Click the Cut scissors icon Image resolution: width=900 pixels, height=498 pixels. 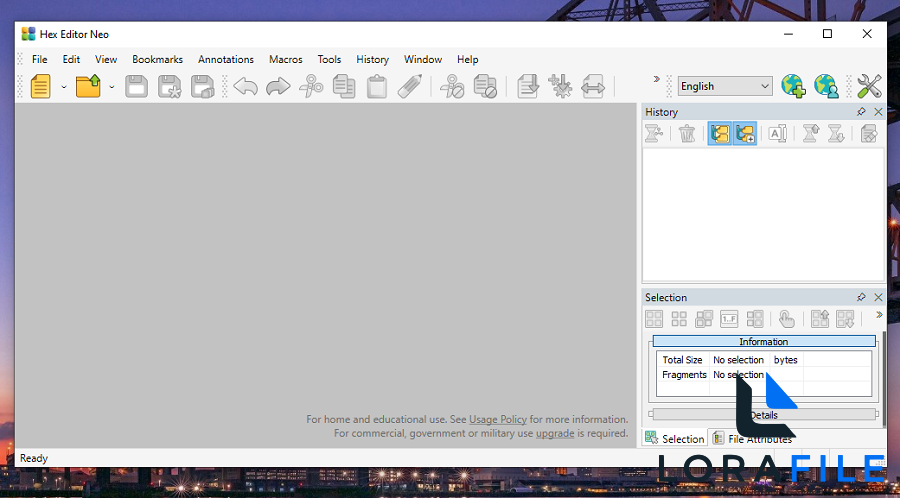pos(311,87)
